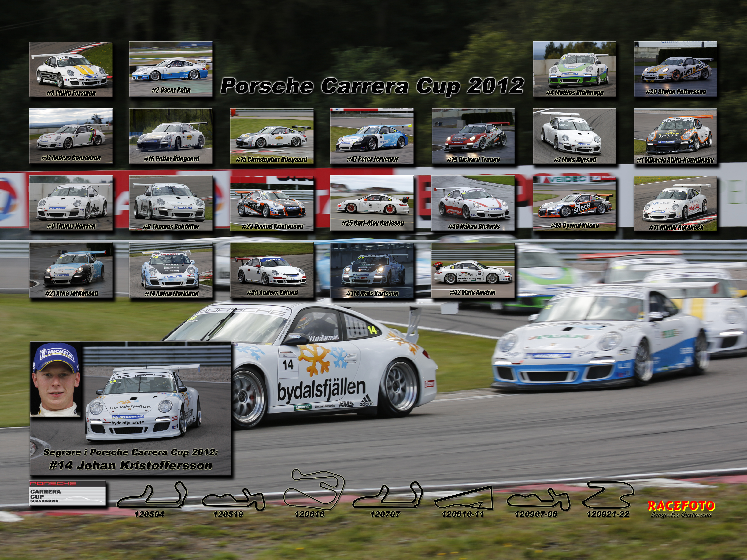Open the #47 Peter Jervemyr car photo

372,136
